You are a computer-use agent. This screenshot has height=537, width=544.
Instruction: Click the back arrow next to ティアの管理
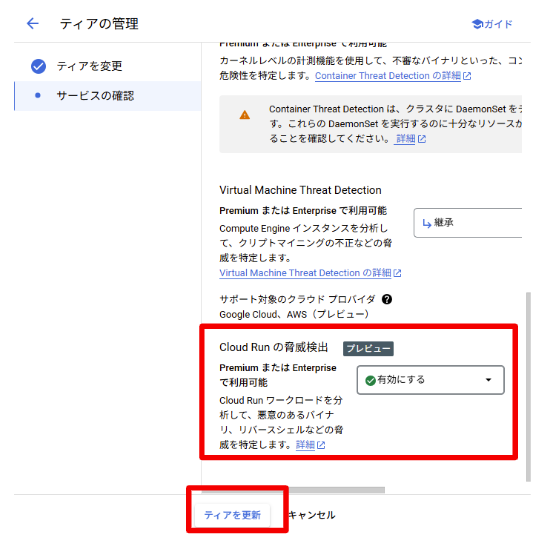(33, 24)
